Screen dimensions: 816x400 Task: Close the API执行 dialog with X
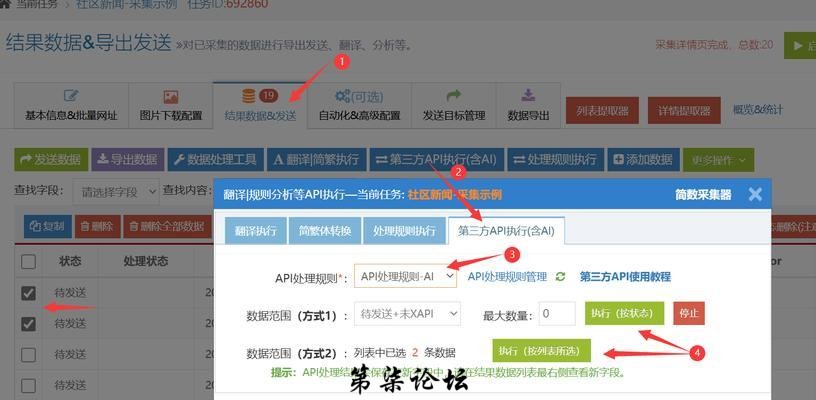pyautogui.click(x=755, y=194)
